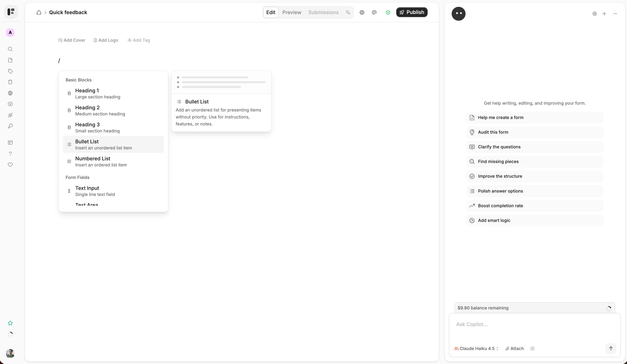Click the heart icon in sidebar

(x=10, y=165)
